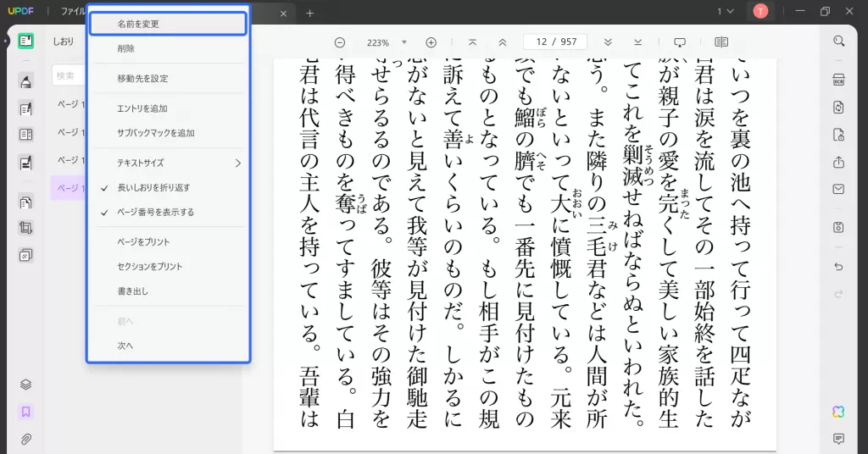The height and width of the screenshot is (454, 868).
Task: Open the Protect PDF lock icon
Action: click(838, 135)
